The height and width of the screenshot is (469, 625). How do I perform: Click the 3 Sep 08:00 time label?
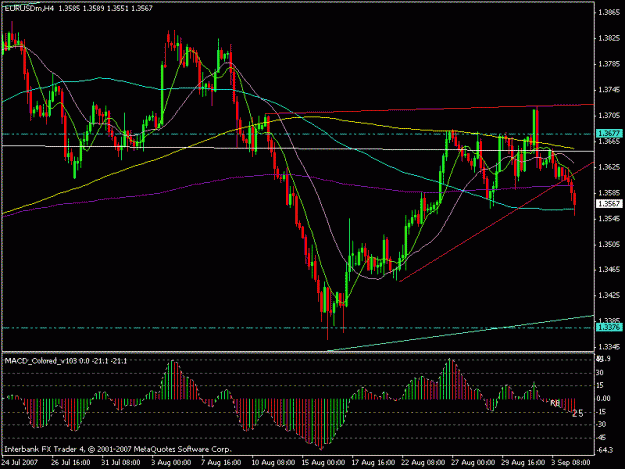[x=571, y=462]
